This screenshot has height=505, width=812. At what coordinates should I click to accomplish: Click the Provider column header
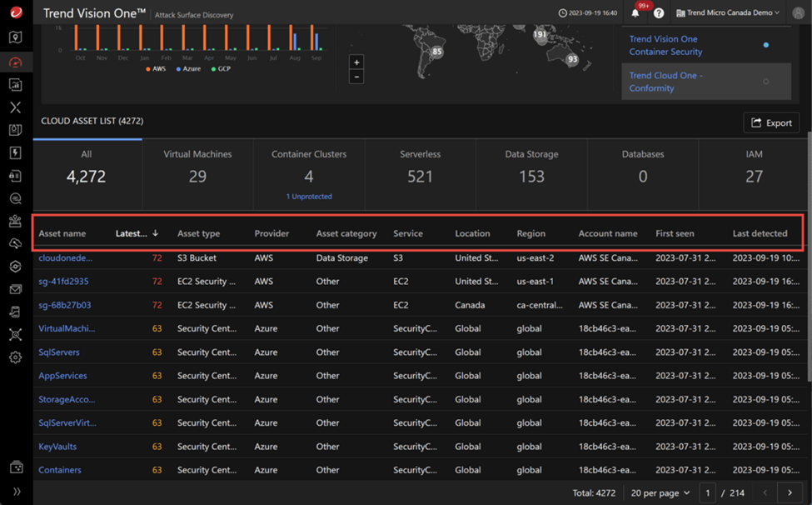(271, 233)
